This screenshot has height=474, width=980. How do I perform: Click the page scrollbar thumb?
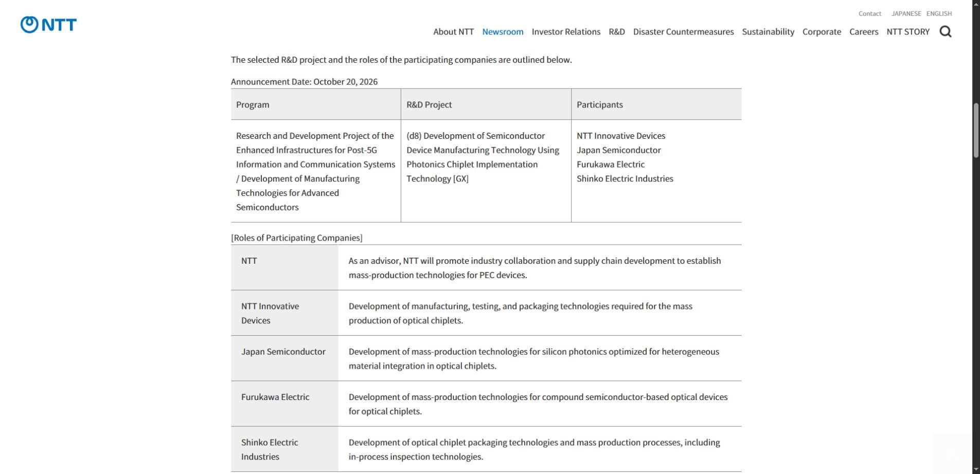[976, 131]
